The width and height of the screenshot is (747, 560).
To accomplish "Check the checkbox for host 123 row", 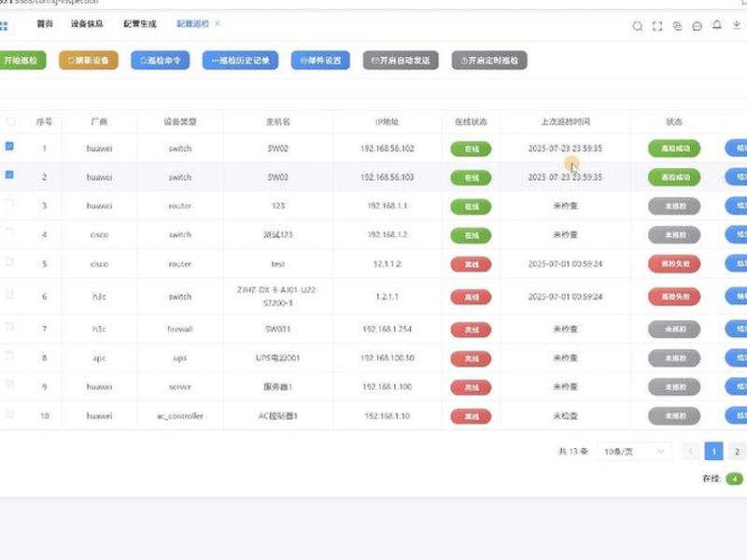I will tap(9, 203).
